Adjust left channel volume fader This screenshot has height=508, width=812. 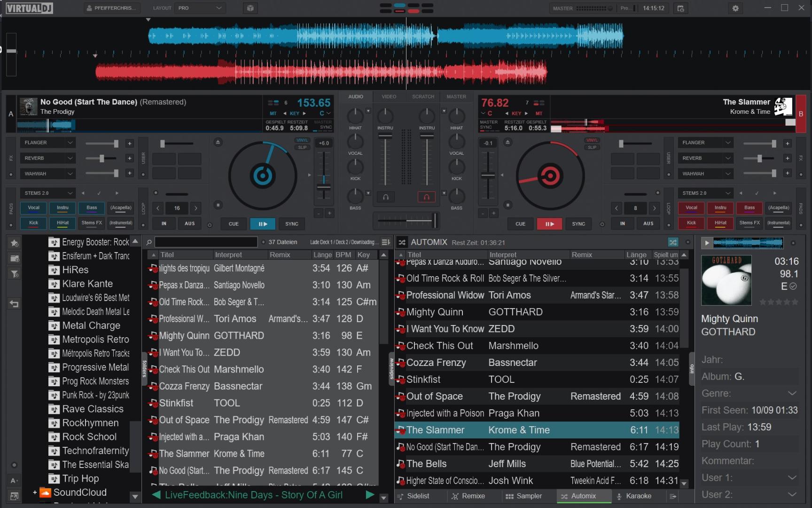tap(385, 136)
